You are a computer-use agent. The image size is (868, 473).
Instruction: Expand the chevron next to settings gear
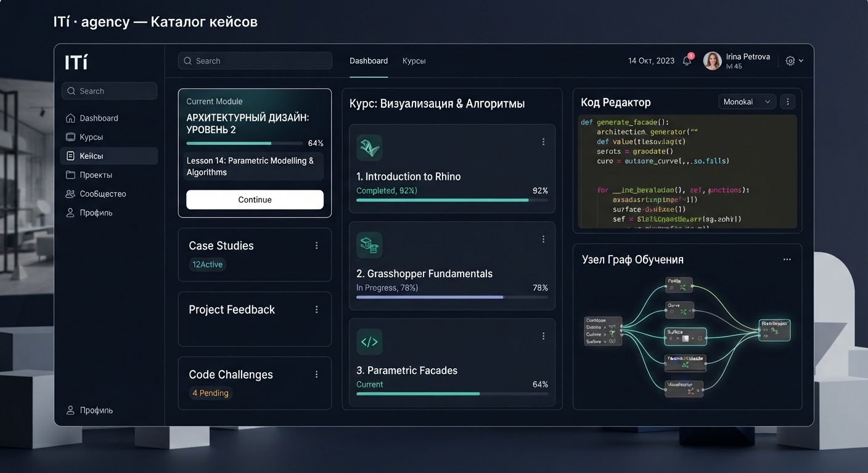801,61
